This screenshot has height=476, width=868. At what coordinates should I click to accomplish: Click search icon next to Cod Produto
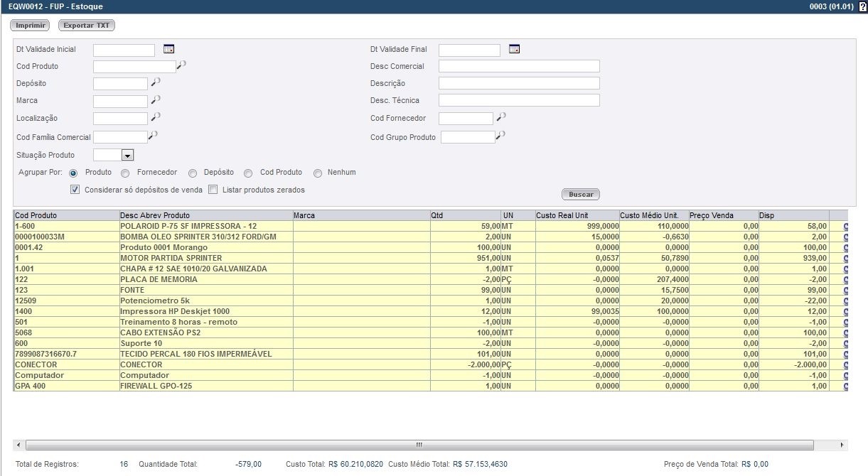point(182,65)
